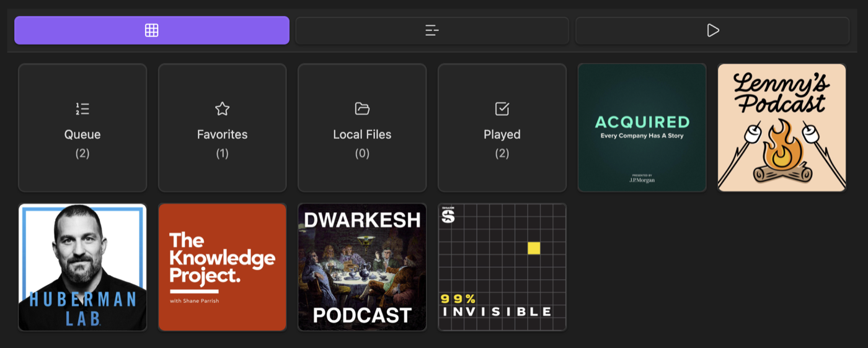The height and width of the screenshot is (348, 868).
Task: Switch to the podcast grid view tab
Action: click(152, 30)
